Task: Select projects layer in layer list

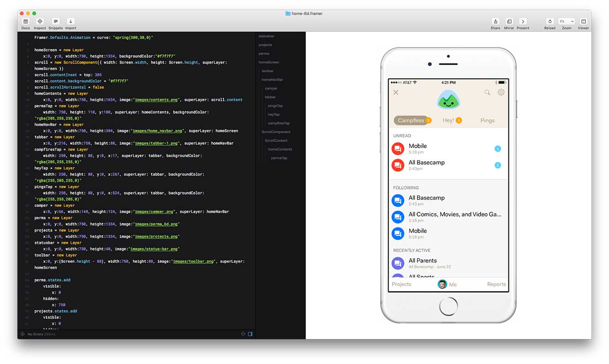Action: point(265,45)
